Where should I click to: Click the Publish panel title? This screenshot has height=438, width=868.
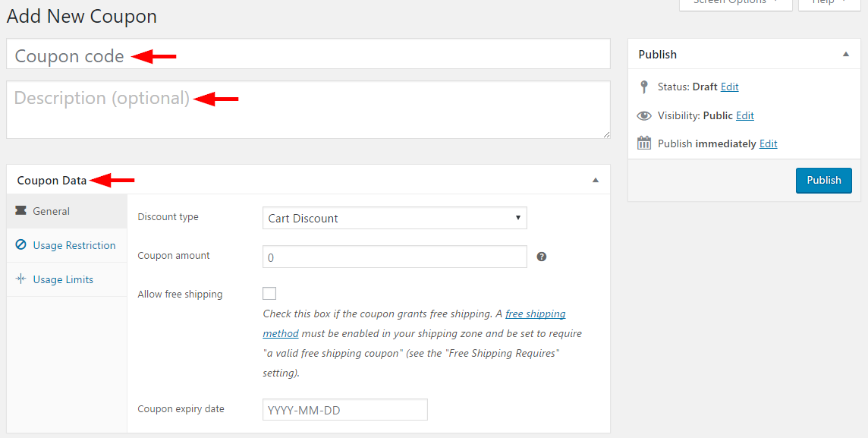tap(658, 54)
